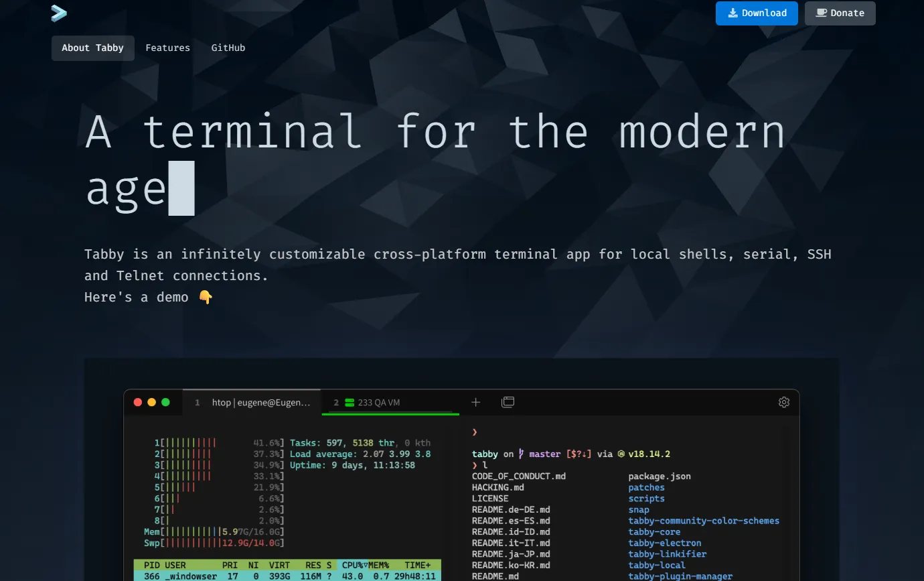Open the settings gear in demo window
This screenshot has height=581, width=924.
pos(784,402)
